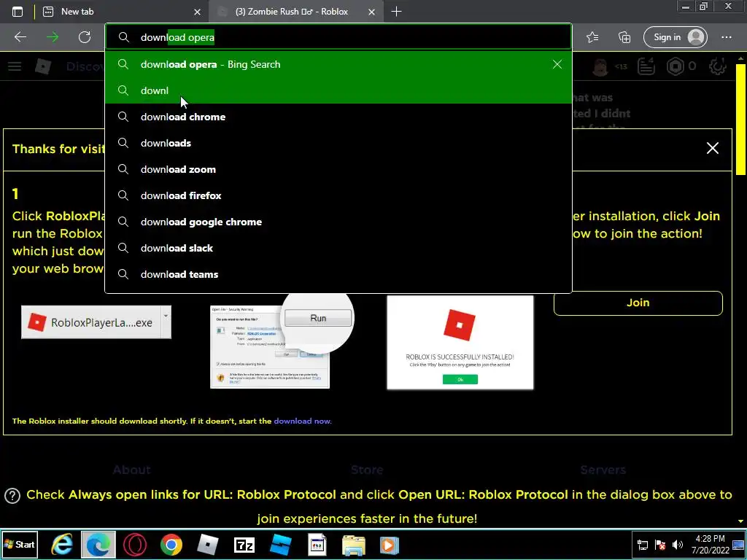
Task: Select the download google chrome suggestion
Action: (x=338, y=222)
